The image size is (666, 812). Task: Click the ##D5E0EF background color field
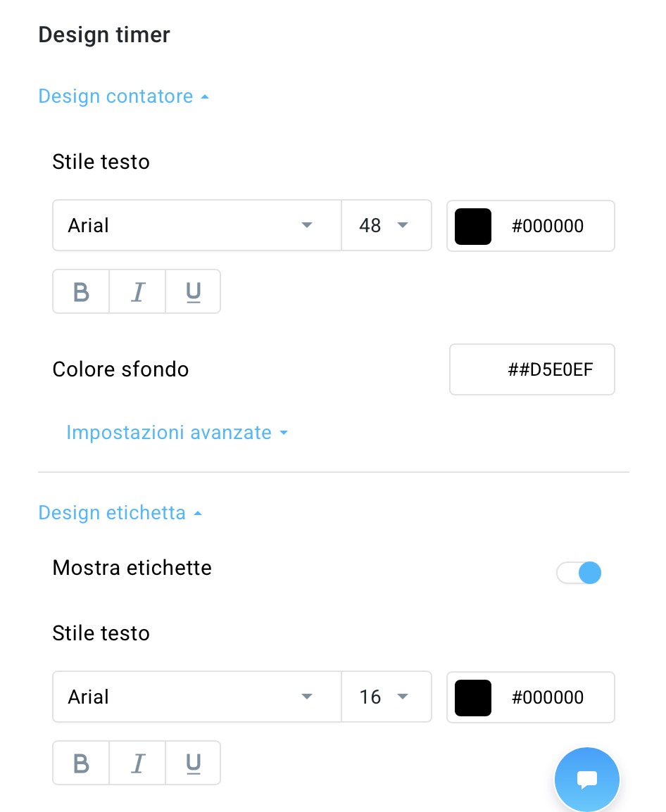pyautogui.click(x=532, y=369)
